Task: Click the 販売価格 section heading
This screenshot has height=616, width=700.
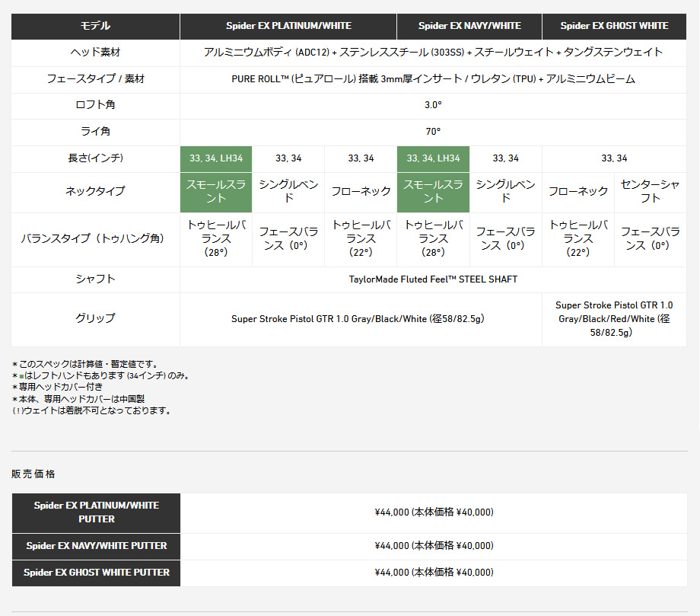Action: click(33, 474)
